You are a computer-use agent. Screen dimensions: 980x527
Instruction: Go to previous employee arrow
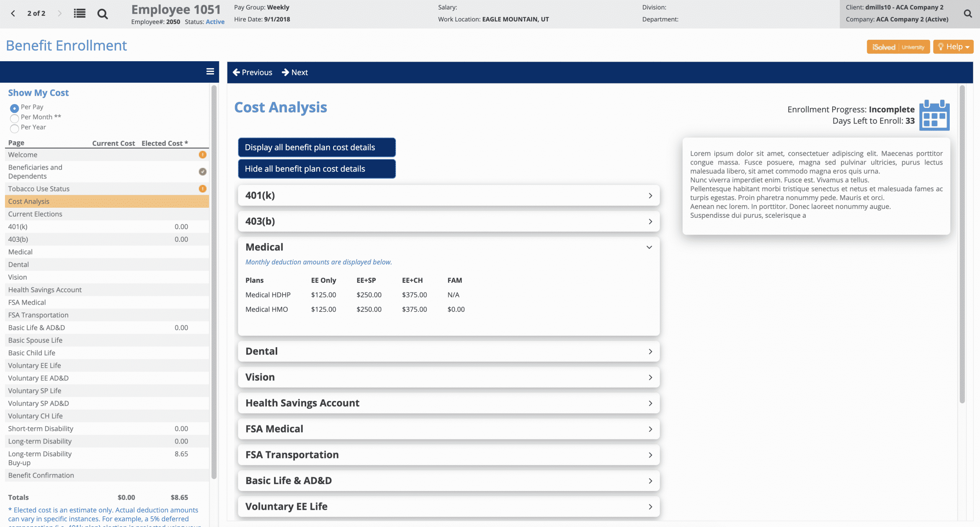coord(13,13)
